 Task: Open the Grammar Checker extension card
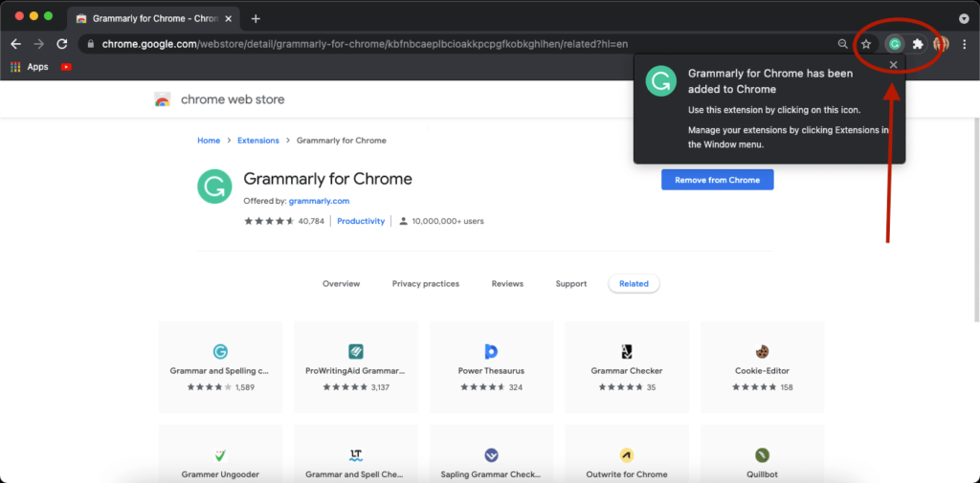627,367
